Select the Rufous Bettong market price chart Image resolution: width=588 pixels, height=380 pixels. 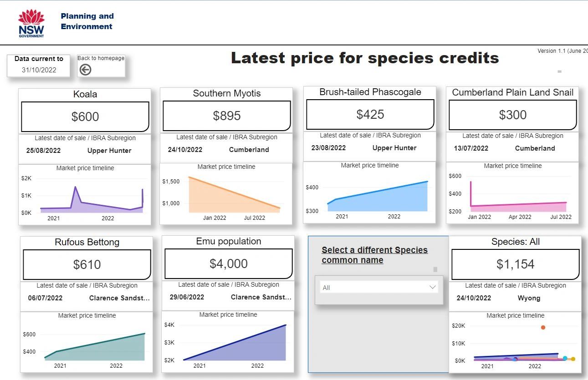pos(86,346)
